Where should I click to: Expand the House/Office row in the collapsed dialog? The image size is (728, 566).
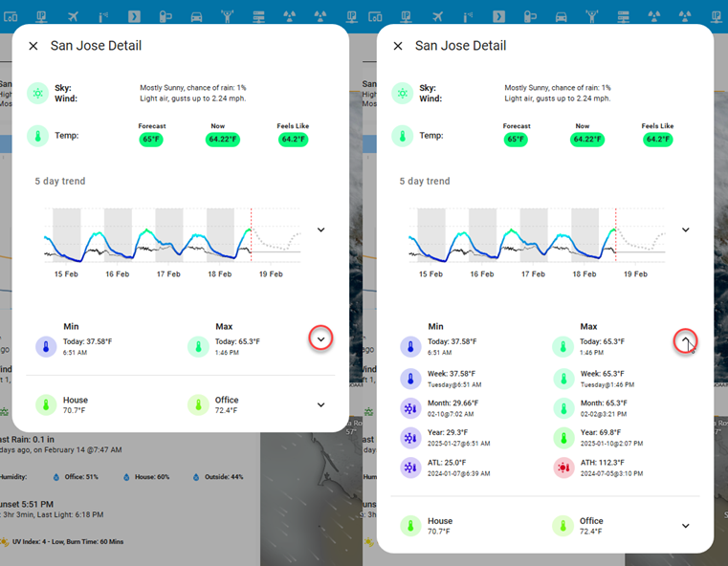tap(320, 405)
